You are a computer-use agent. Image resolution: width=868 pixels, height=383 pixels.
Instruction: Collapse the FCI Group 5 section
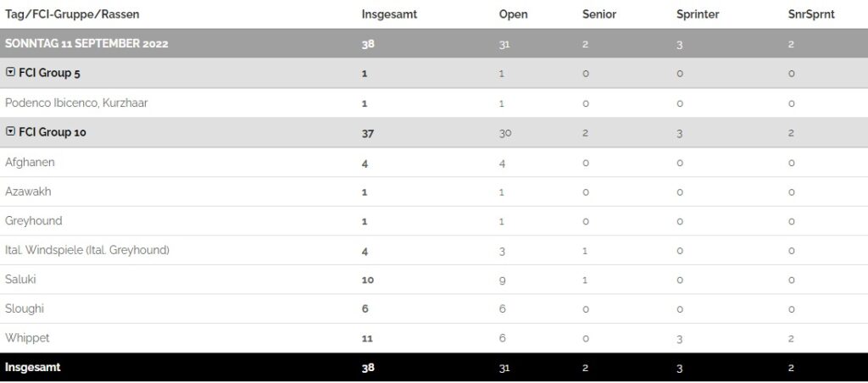10,74
